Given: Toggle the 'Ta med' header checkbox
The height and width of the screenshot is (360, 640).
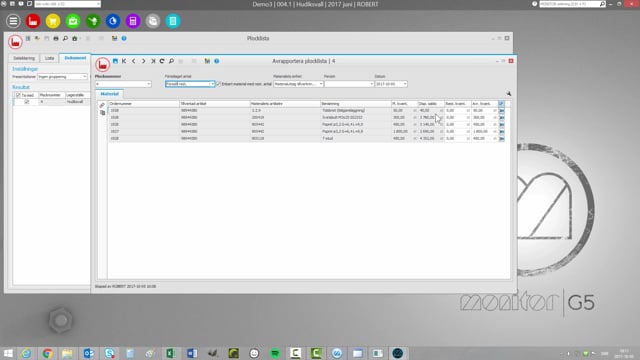Looking at the screenshot, I should click(x=18, y=95).
